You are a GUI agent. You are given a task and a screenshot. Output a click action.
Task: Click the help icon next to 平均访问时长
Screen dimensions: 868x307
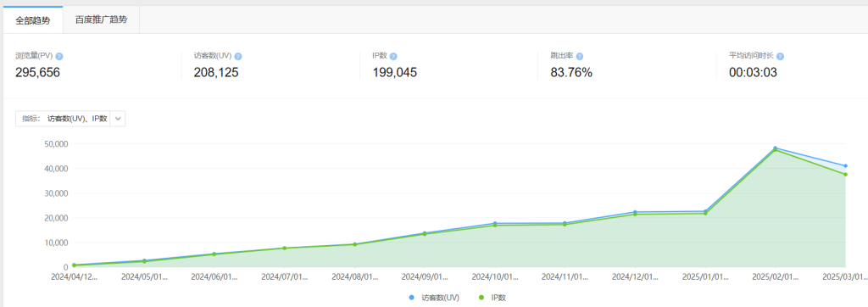click(780, 57)
